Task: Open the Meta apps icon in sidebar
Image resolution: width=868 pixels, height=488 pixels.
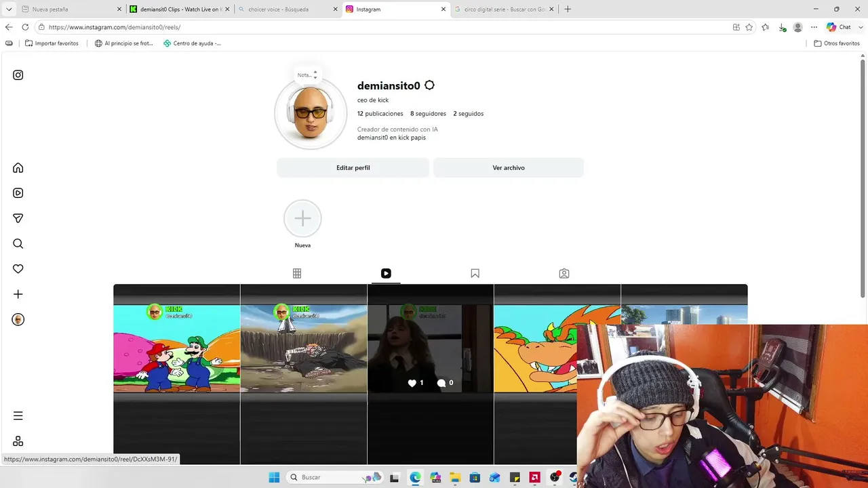Action: tap(18, 441)
